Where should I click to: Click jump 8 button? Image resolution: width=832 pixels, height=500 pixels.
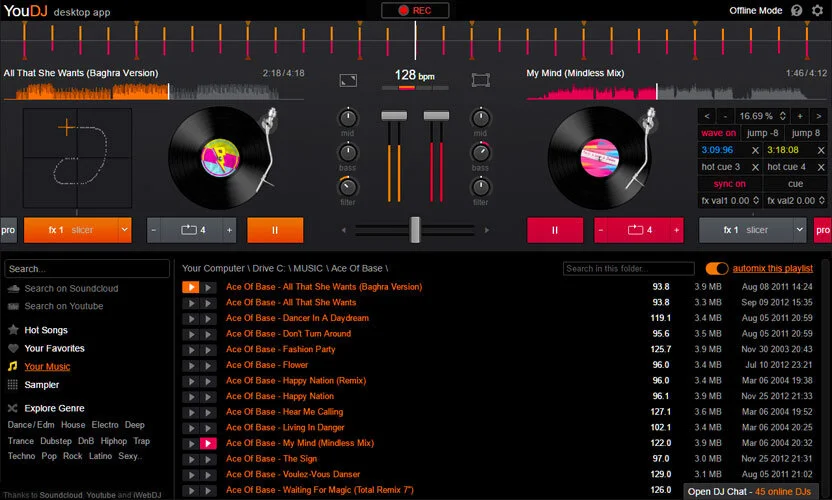point(805,133)
